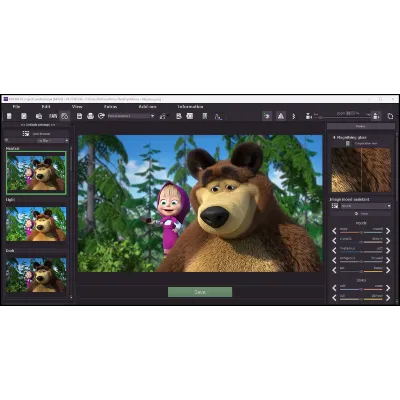Click the green Save button below image

tap(200, 292)
